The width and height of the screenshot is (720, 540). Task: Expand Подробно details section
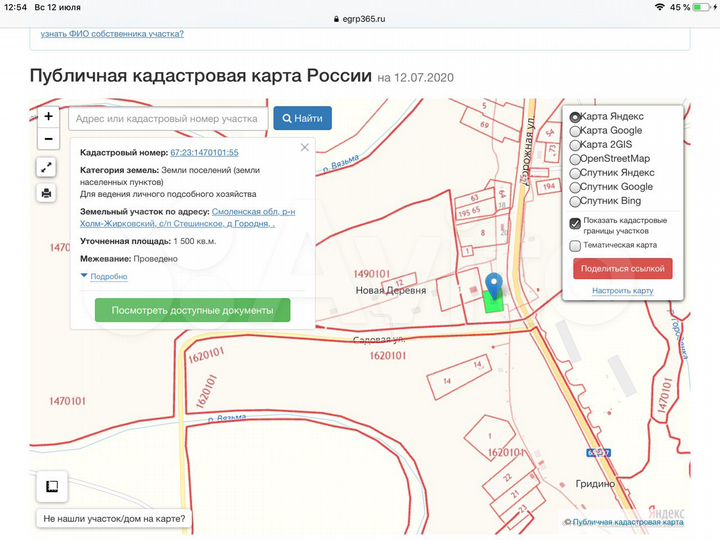[x=108, y=276]
